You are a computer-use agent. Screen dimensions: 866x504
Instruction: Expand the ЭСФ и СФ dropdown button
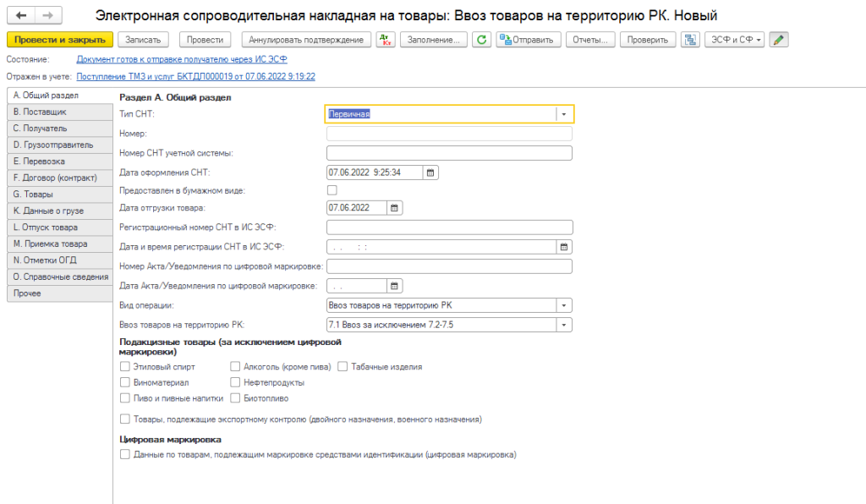click(x=734, y=40)
